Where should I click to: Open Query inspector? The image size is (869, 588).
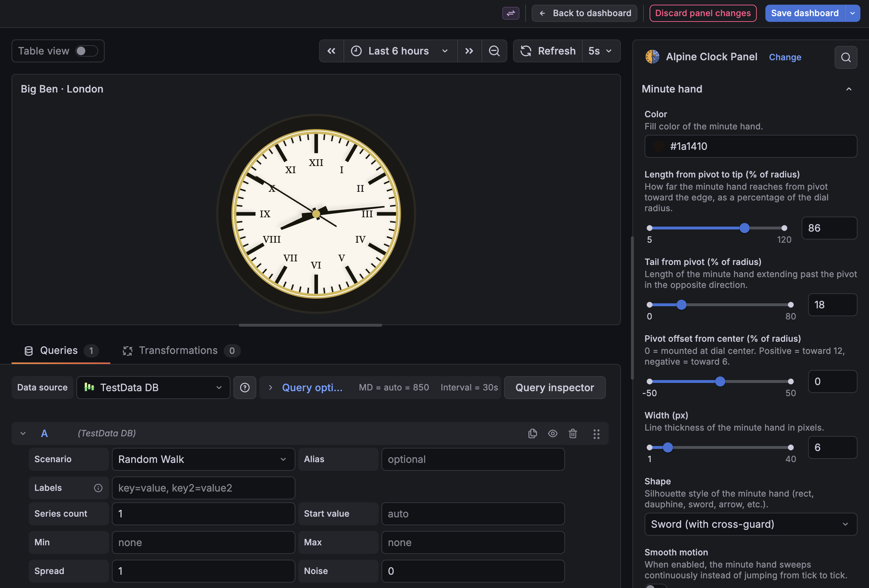(x=555, y=388)
